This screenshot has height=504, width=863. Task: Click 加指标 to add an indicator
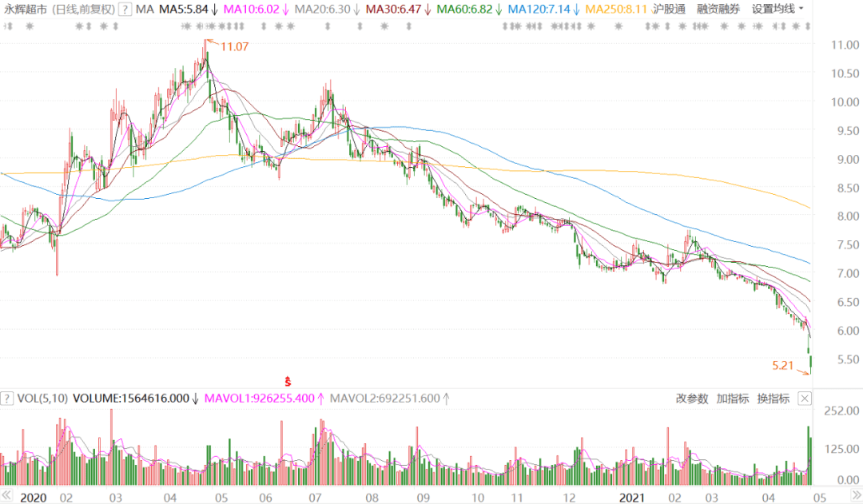[x=733, y=399]
